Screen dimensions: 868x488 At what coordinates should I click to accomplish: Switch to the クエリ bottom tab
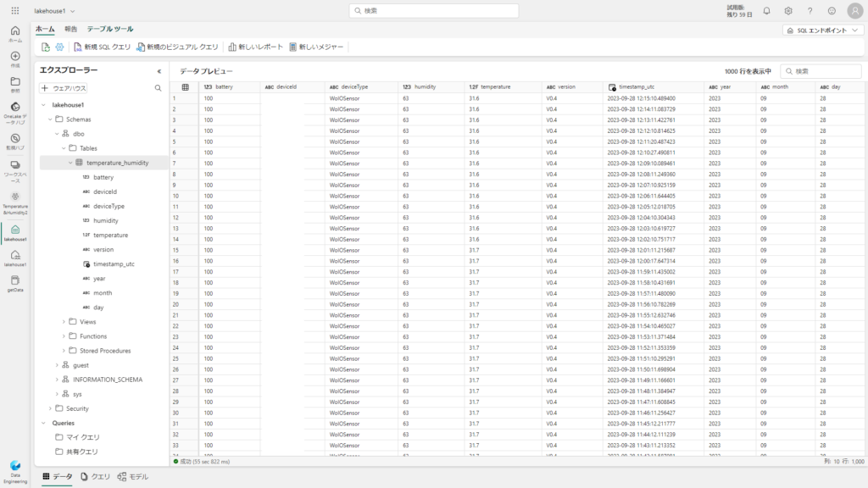pyautogui.click(x=95, y=477)
